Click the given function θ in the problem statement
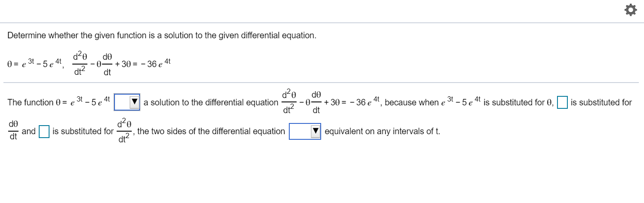The width and height of the screenshot is (644, 203). click(x=35, y=64)
